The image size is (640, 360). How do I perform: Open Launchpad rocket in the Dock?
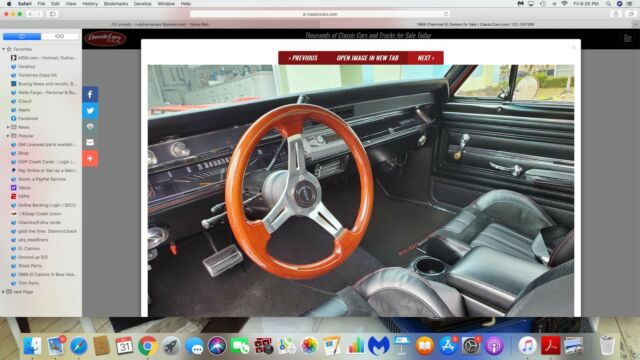click(171, 346)
